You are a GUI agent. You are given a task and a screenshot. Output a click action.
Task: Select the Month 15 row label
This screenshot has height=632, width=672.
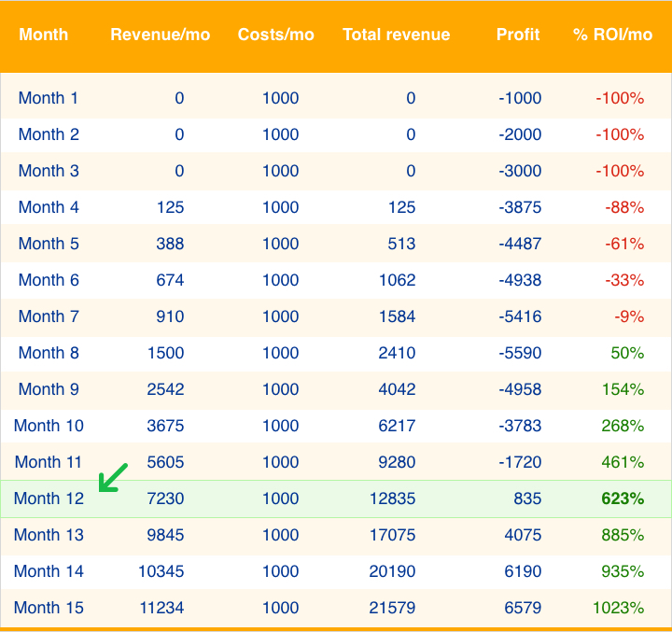(x=49, y=608)
